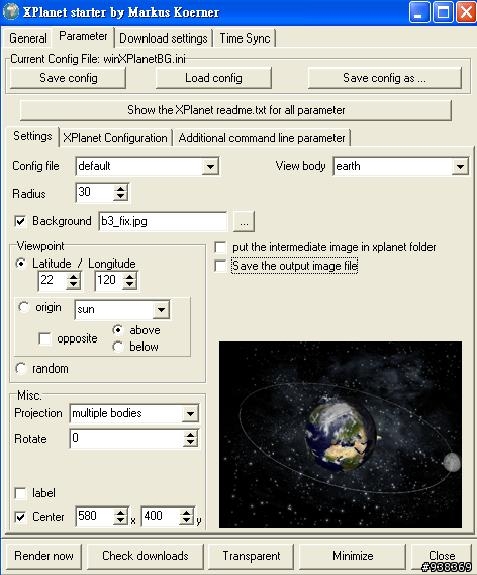Image resolution: width=477 pixels, height=575 pixels.
Task: Check Save the output image file
Action: point(220,266)
